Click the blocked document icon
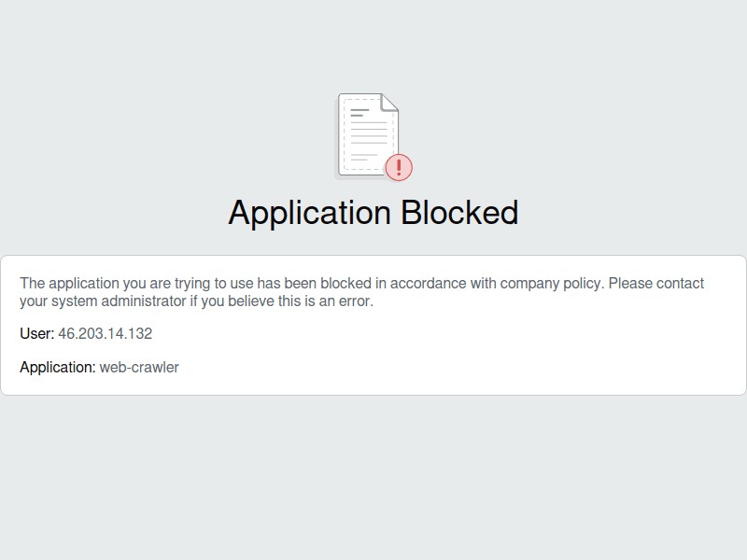747x560 pixels. point(369,135)
